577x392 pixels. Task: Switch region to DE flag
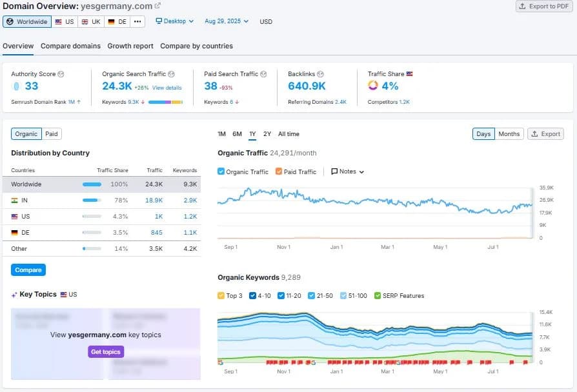coord(117,22)
